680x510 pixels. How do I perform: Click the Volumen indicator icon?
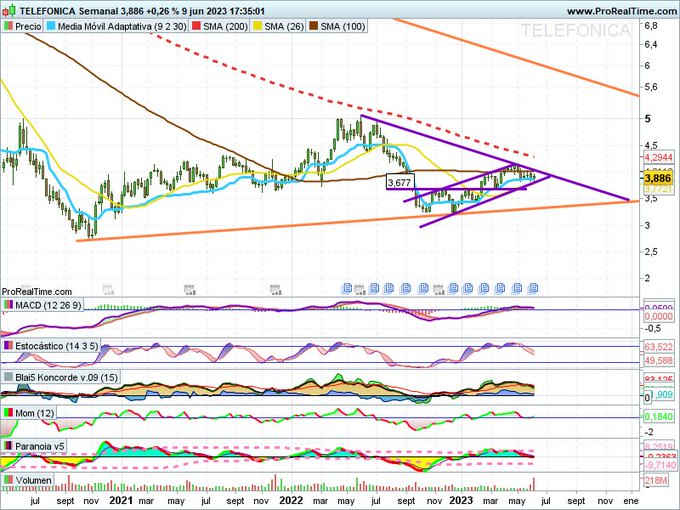tap(8, 480)
